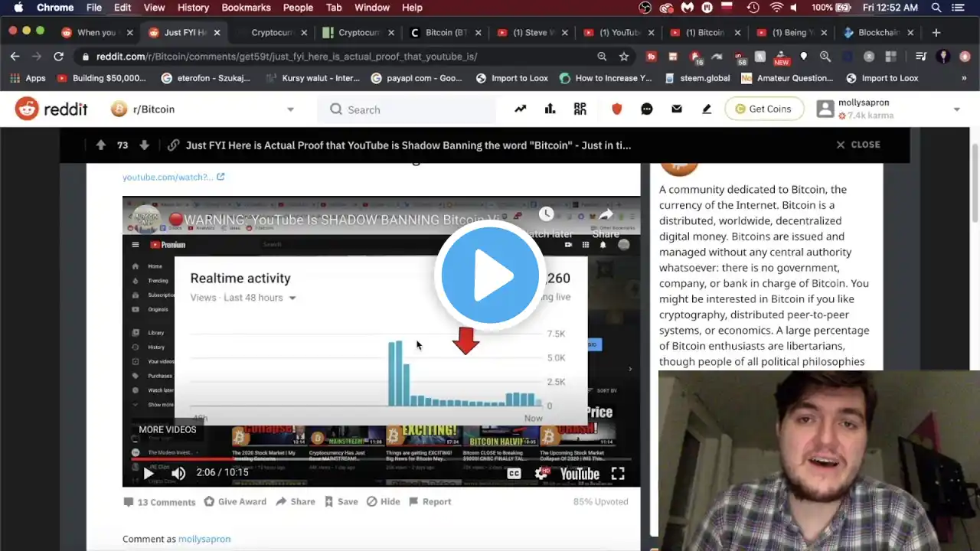980x551 pixels.
Task: Click the zoom magnifier icon in address bar
Action: pyautogui.click(x=602, y=57)
